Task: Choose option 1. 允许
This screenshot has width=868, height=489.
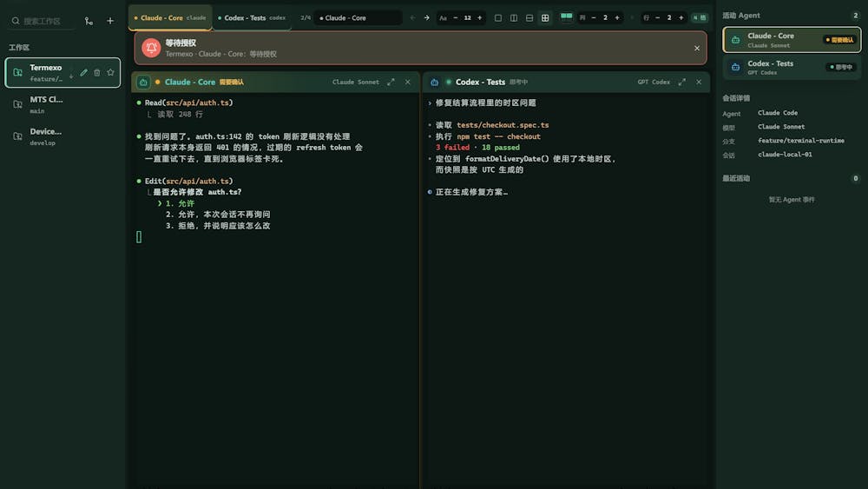Action: (180, 203)
